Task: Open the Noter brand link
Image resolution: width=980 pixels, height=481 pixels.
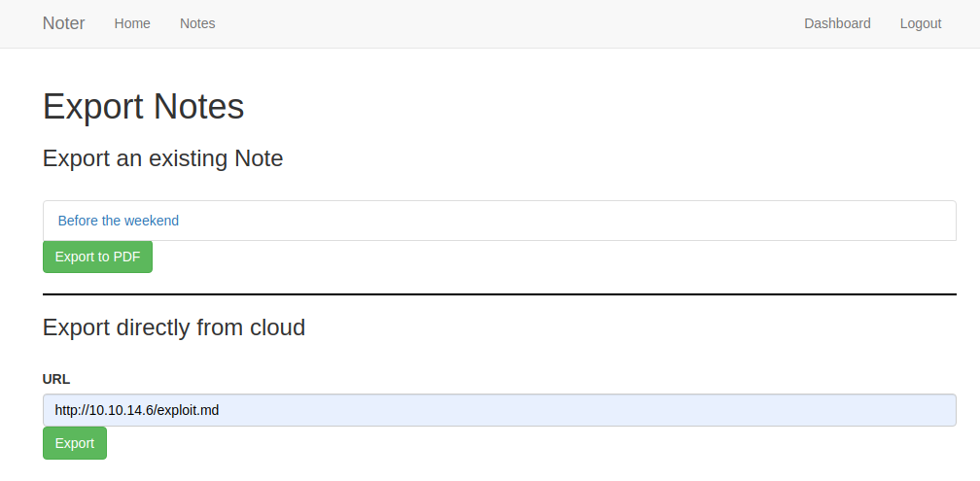Action: 64,23
